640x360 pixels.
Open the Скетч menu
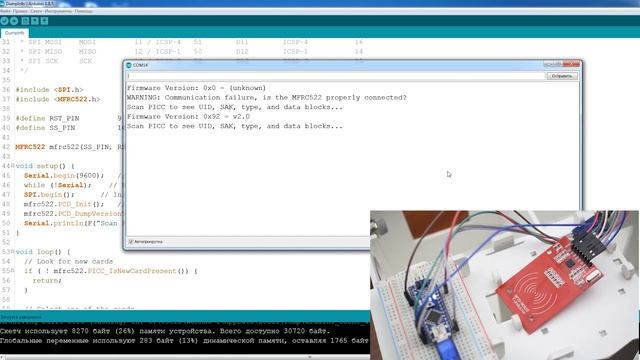(x=36, y=11)
